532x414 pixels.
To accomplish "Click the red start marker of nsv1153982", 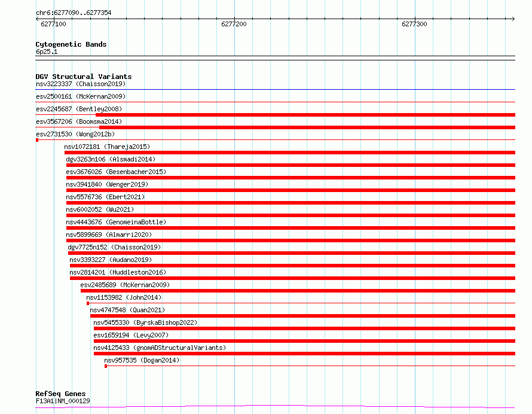I will coord(88,303).
